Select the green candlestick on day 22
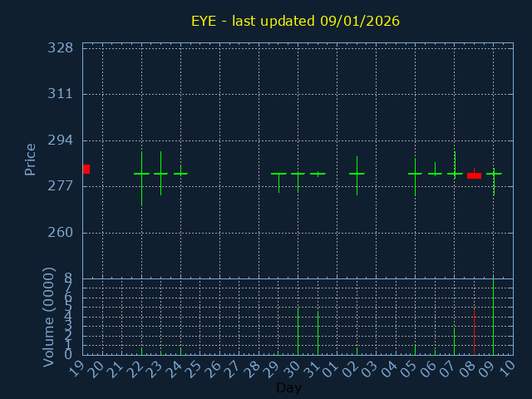This screenshot has width=532, height=399. click(141, 174)
